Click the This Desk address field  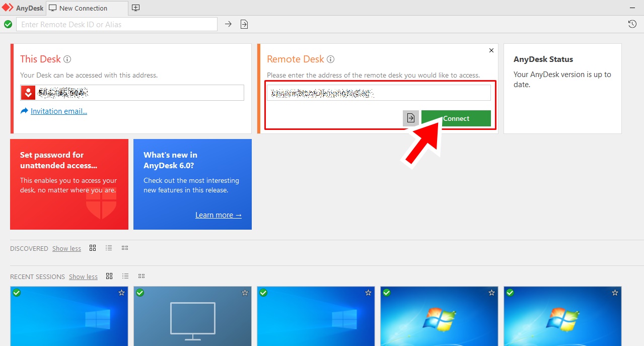coord(132,93)
